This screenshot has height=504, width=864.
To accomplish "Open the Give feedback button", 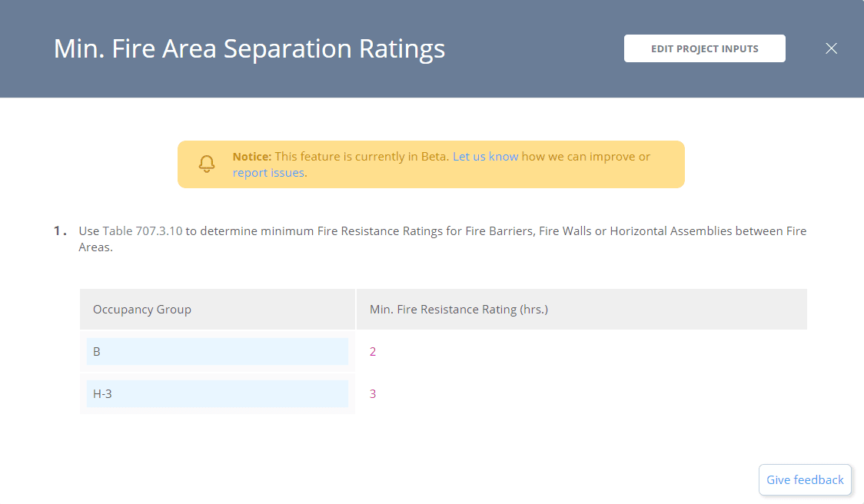I will click(x=805, y=479).
